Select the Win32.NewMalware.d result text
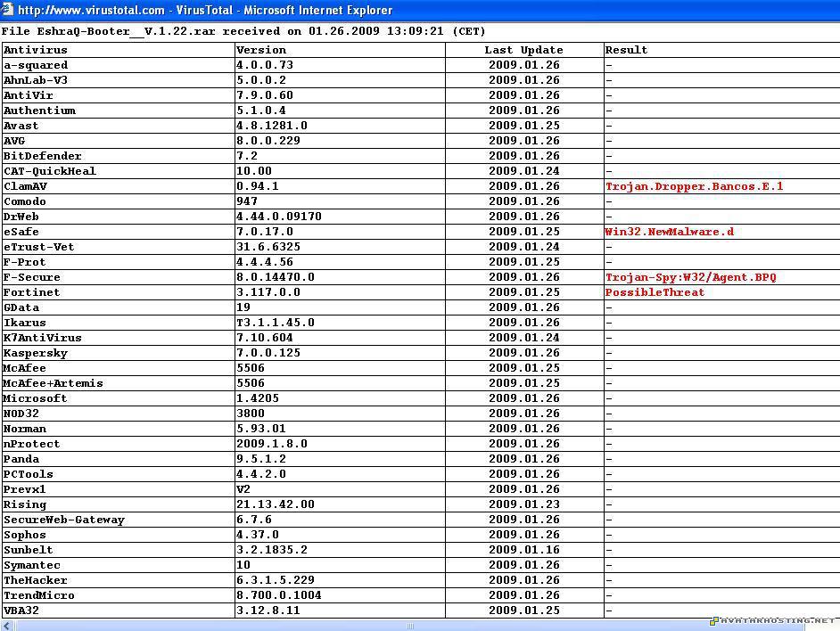This screenshot has width=840, height=631. pos(669,232)
